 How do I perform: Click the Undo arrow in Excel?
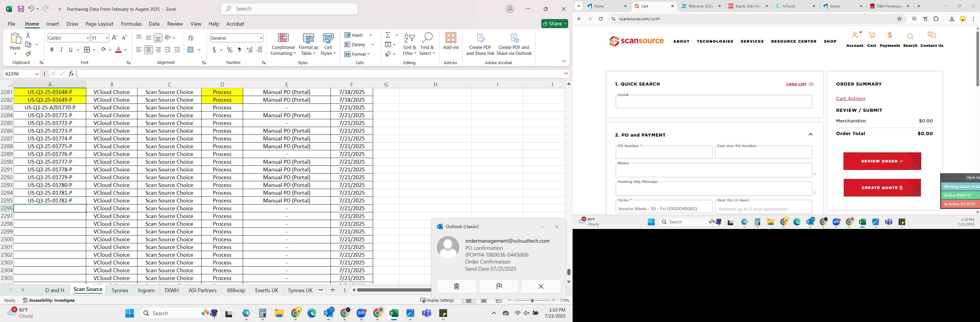31,9
